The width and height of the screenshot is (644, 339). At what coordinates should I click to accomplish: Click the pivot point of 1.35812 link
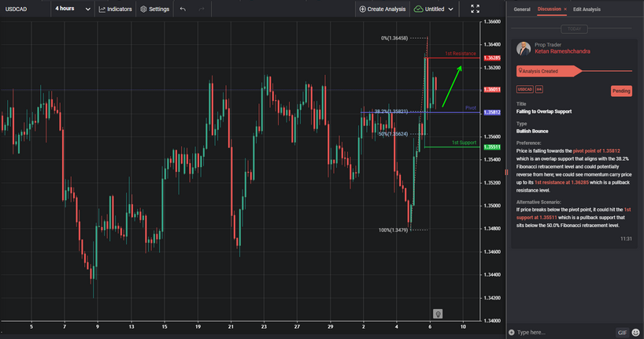596,151
